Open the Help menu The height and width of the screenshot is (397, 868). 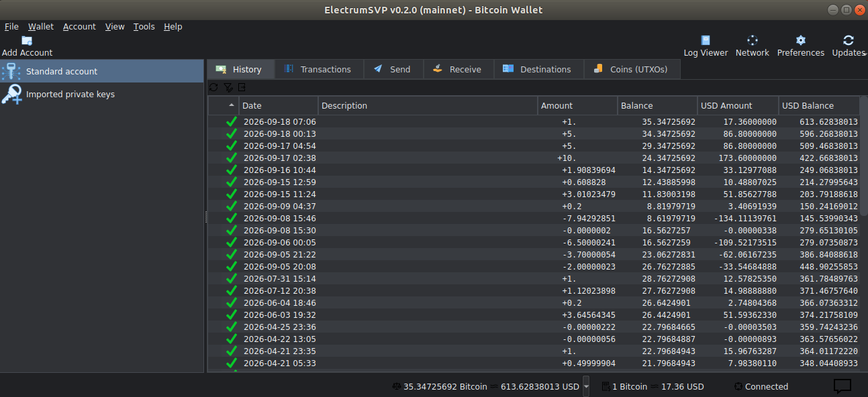point(173,27)
